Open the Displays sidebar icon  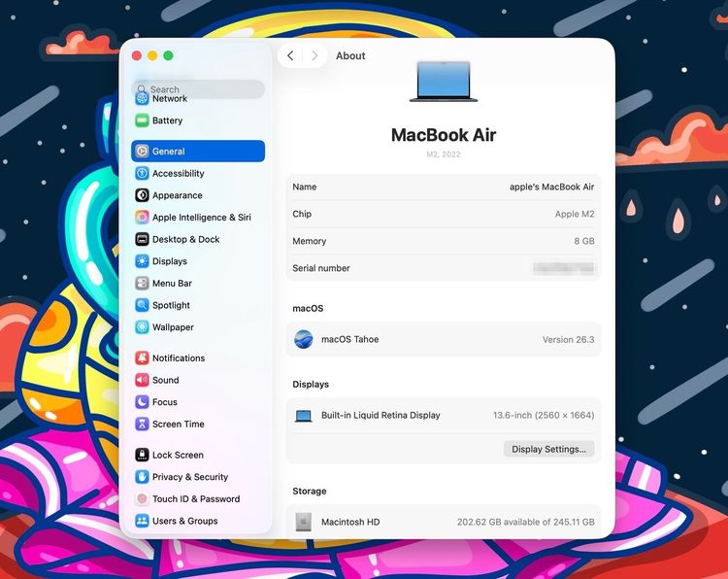(x=142, y=261)
